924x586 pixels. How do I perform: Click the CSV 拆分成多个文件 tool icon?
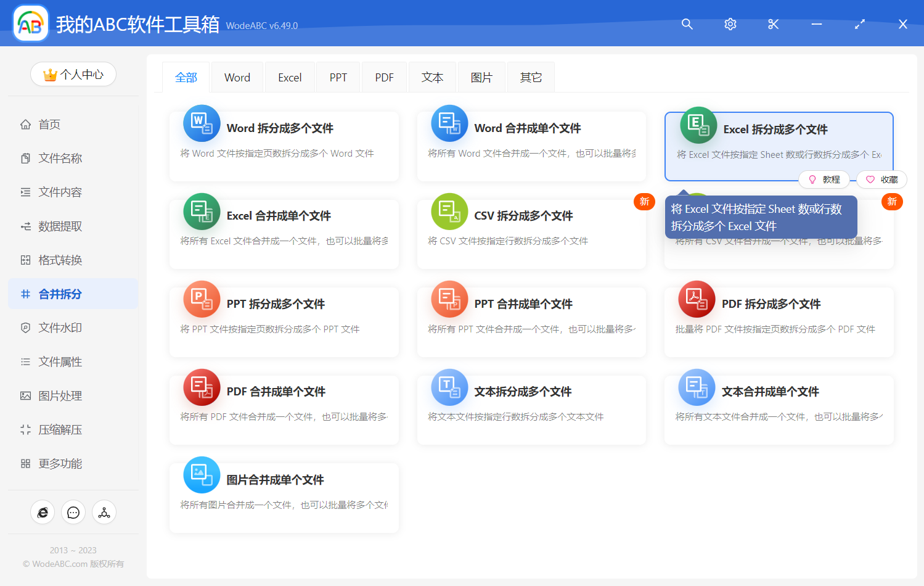pos(449,211)
